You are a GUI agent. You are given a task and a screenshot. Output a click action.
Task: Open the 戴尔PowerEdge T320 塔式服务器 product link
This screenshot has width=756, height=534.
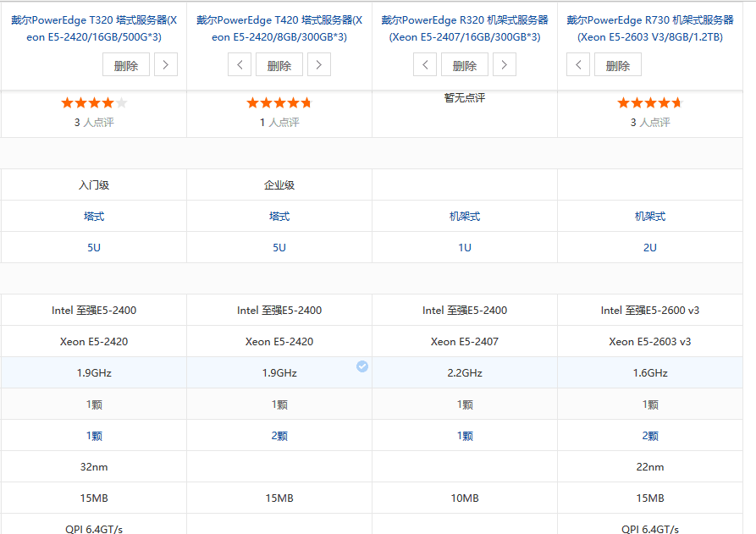[x=94, y=29]
